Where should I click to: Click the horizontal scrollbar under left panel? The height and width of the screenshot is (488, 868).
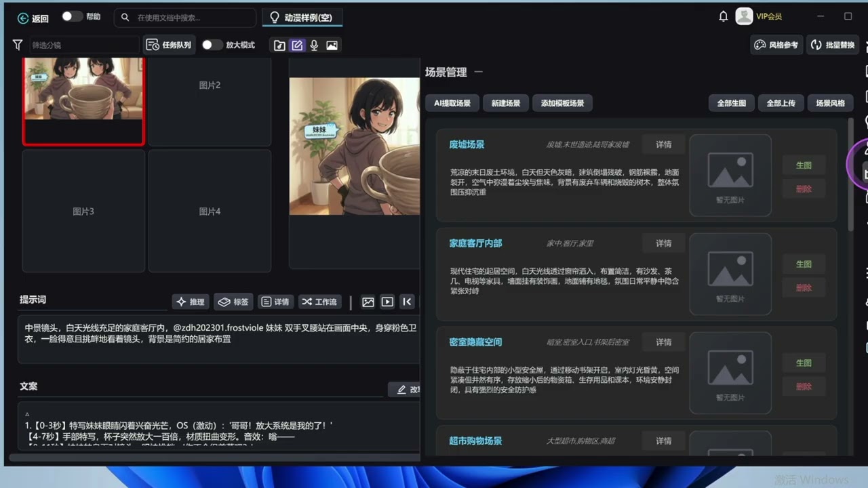click(x=214, y=457)
